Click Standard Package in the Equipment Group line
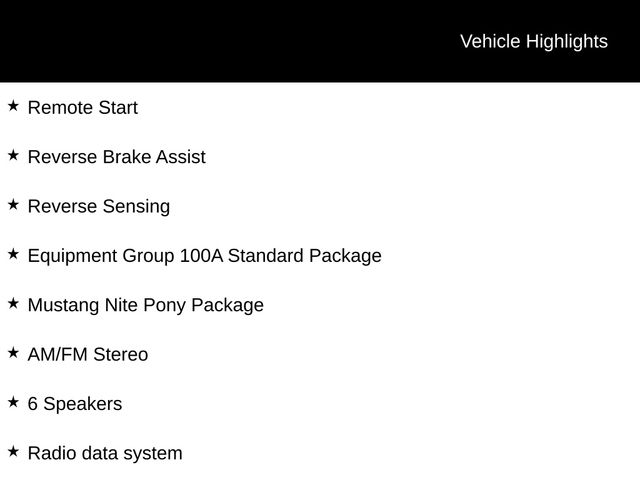The height and width of the screenshot is (480, 640). 304,256
